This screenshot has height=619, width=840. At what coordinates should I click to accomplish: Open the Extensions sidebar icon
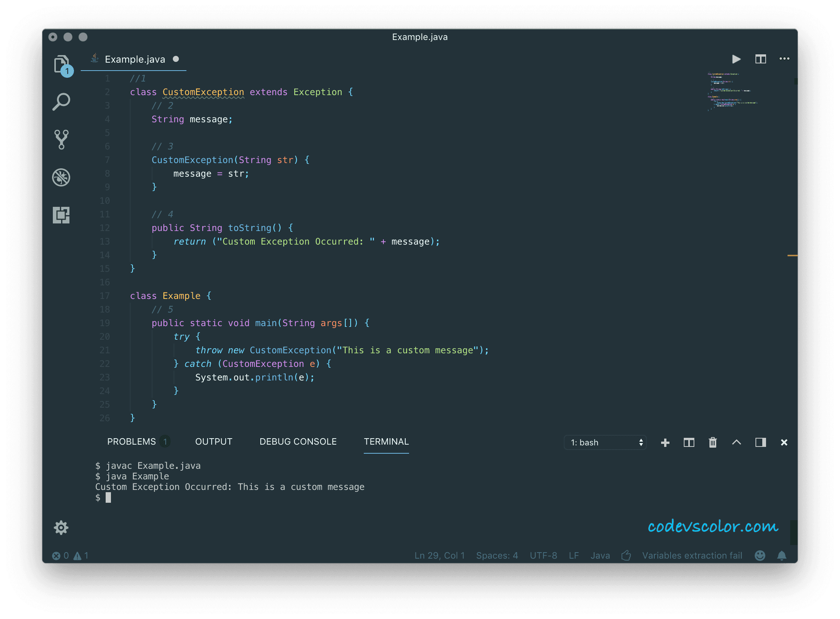coord(61,215)
